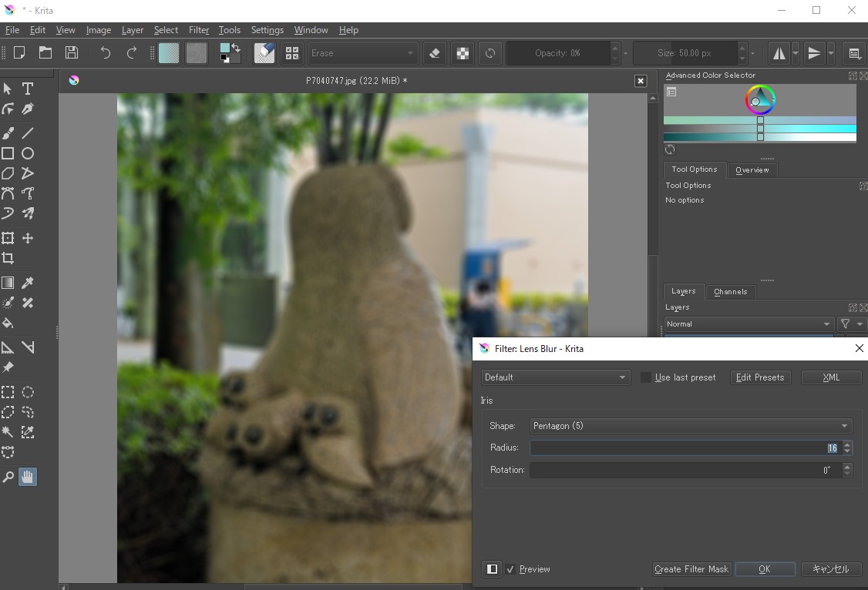Screen dimensions: 868x590
Task: Open the layer filter funnel dropdown
Action: point(851,324)
